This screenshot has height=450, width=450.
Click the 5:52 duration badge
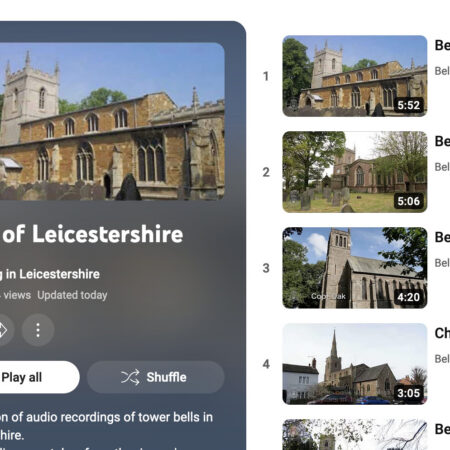click(x=408, y=105)
